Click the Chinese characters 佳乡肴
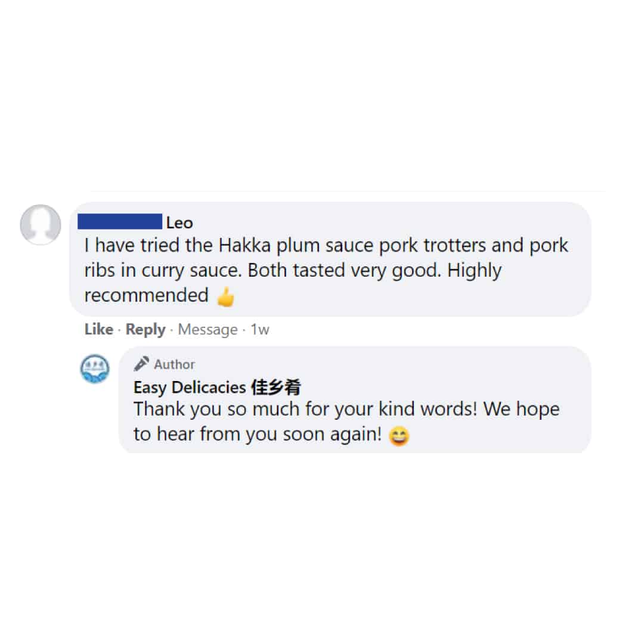Viewport: 644px width, 644px height. point(276,388)
